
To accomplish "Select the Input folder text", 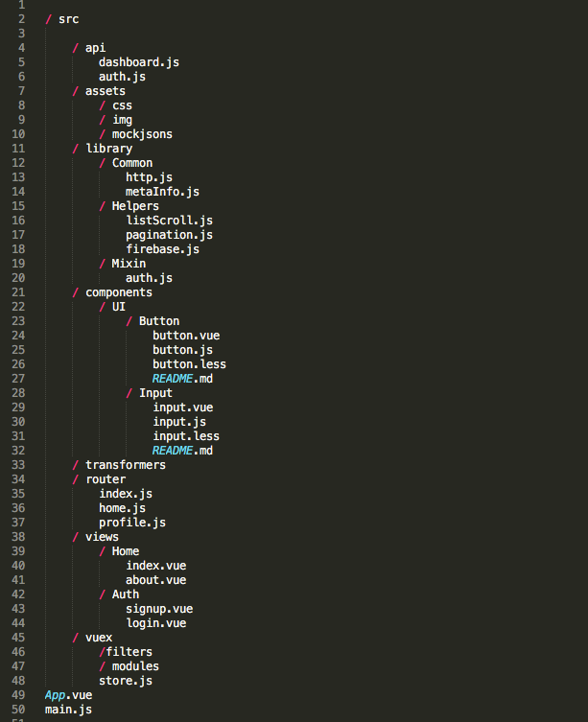I will click(155, 393).
